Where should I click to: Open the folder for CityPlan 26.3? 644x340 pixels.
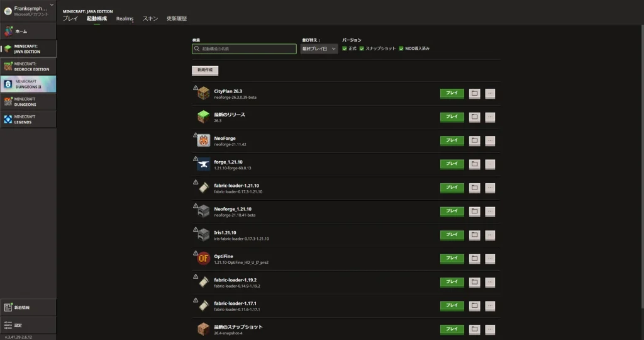[474, 93]
